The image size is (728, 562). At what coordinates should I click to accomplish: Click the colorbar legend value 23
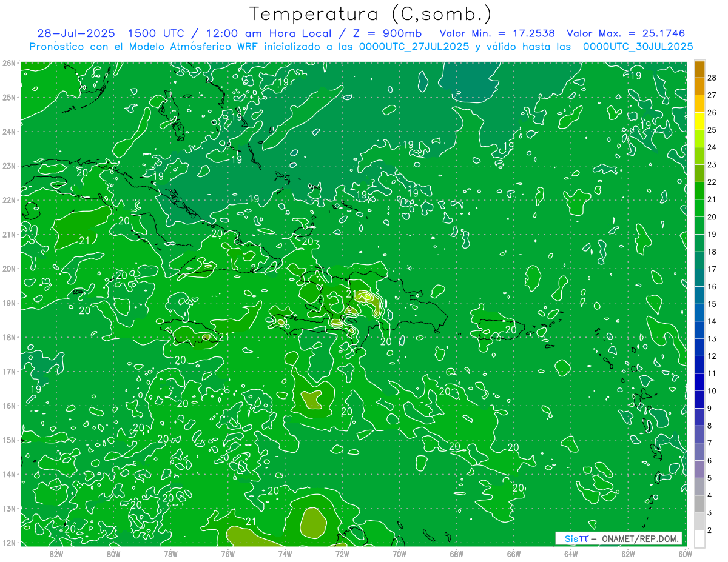pyautogui.click(x=712, y=165)
